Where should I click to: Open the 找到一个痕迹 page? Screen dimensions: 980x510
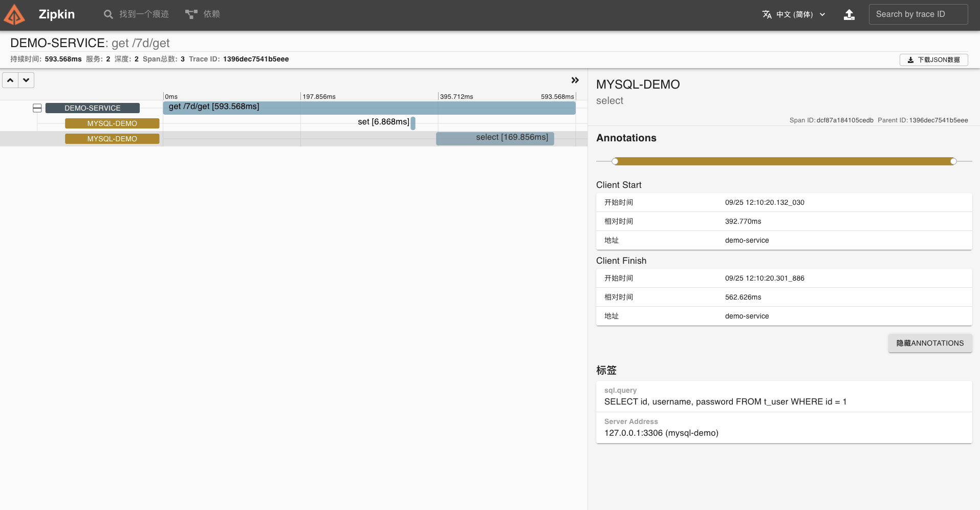click(144, 14)
